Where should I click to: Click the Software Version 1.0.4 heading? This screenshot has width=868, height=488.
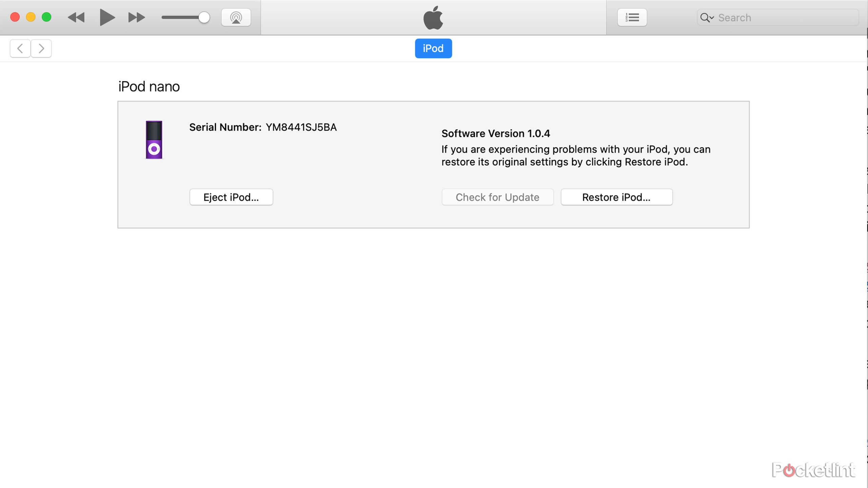496,134
